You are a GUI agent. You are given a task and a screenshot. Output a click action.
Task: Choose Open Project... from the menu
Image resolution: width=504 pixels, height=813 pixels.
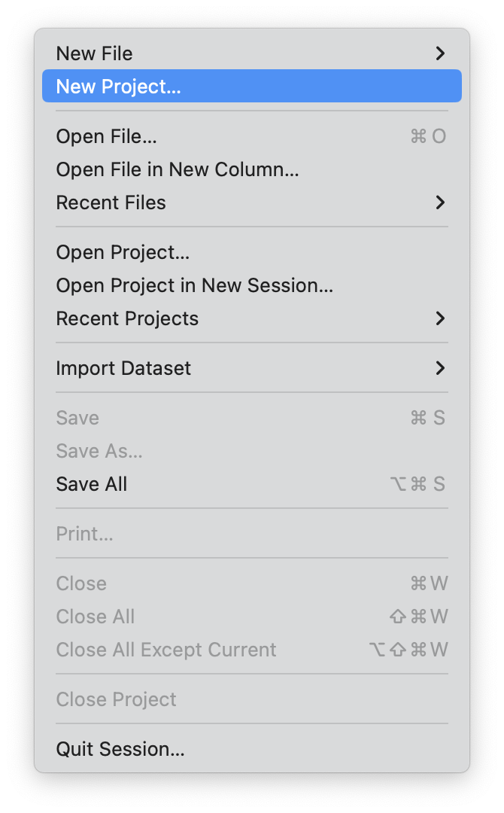123,252
